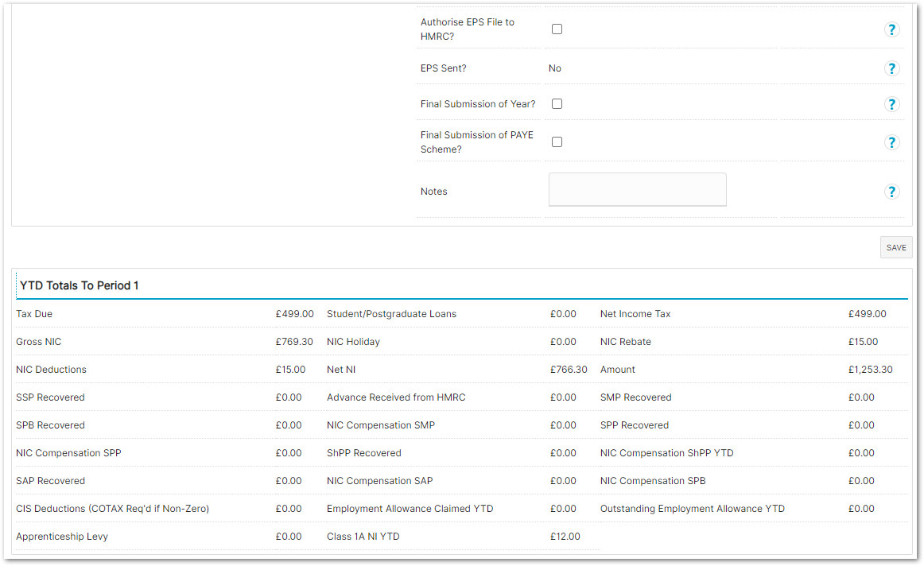Click the Net NI value £766.30
The width and height of the screenshot is (924, 566).
pos(569,370)
